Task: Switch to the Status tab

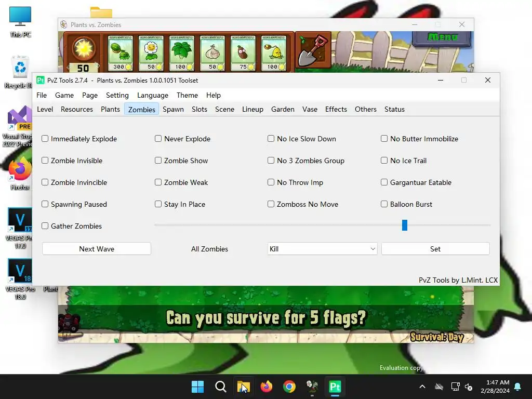Action: (x=394, y=109)
